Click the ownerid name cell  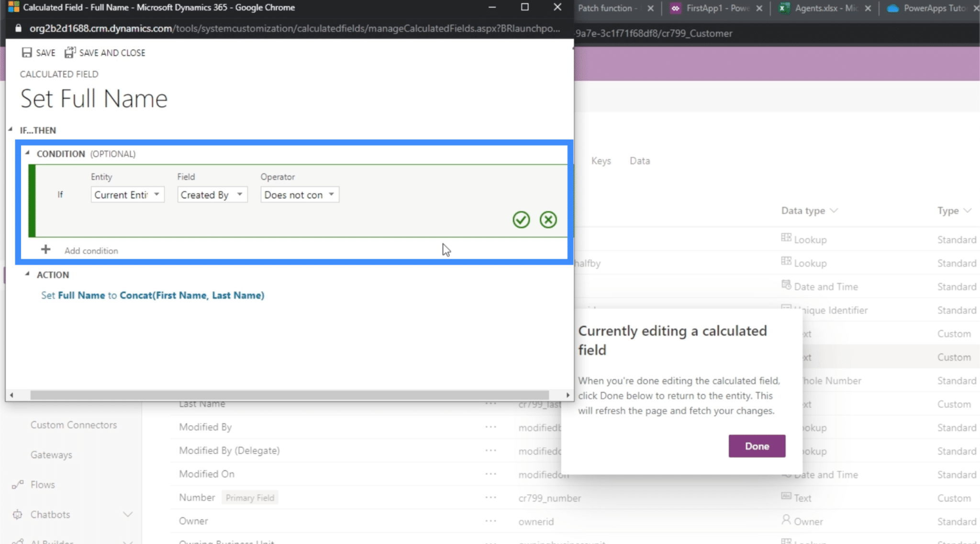coord(536,521)
